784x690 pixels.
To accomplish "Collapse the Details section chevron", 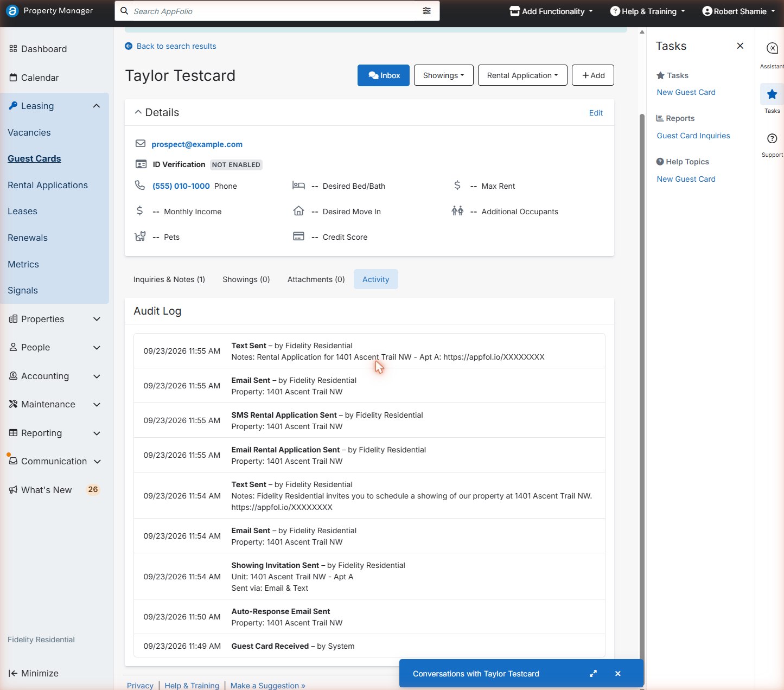I will pyautogui.click(x=138, y=112).
